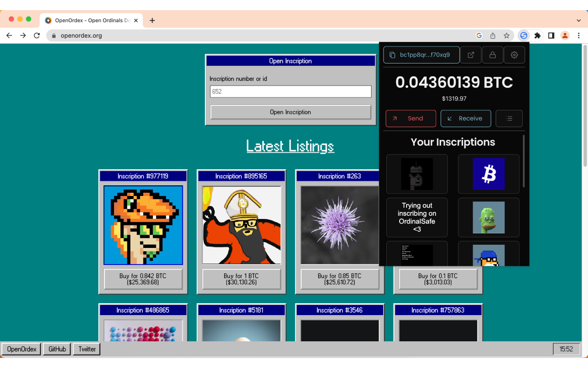Viewport: 588px width, 368px height.
Task: Open the GitHub taskbar link
Action: click(57, 349)
